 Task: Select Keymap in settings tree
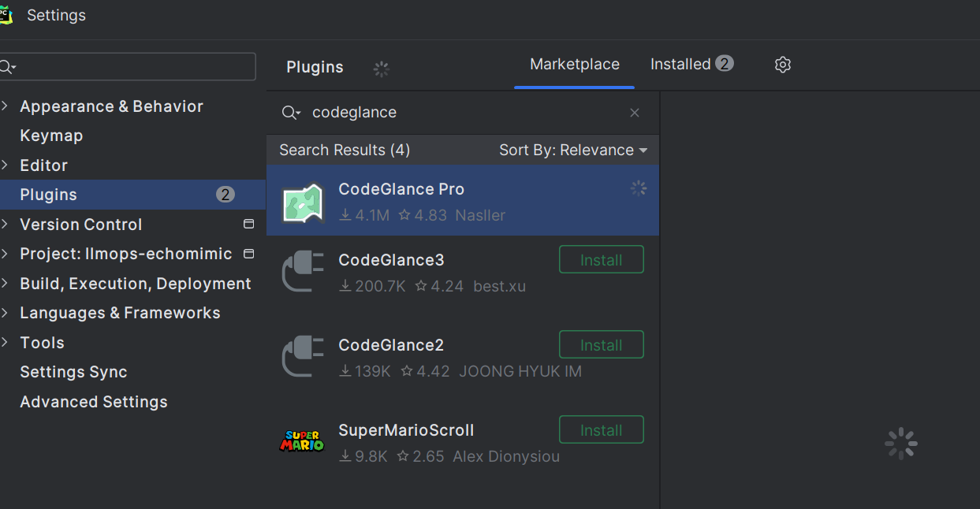pos(51,136)
